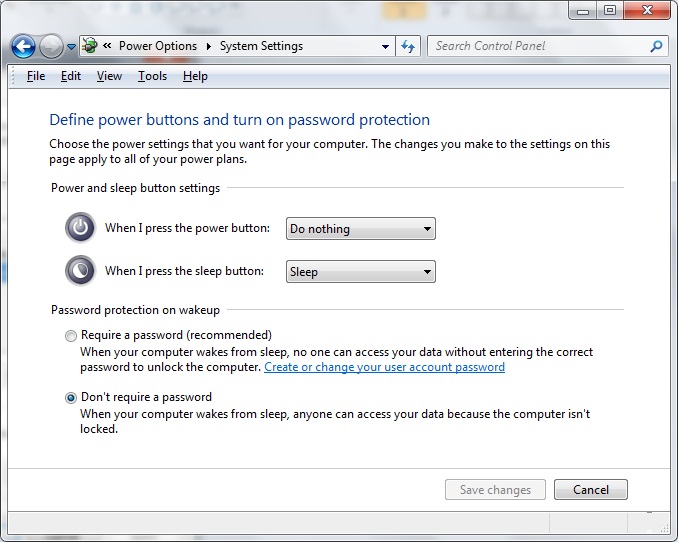Click the greyed Forward arrow button
The width and height of the screenshot is (678, 542).
click(51, 46)
